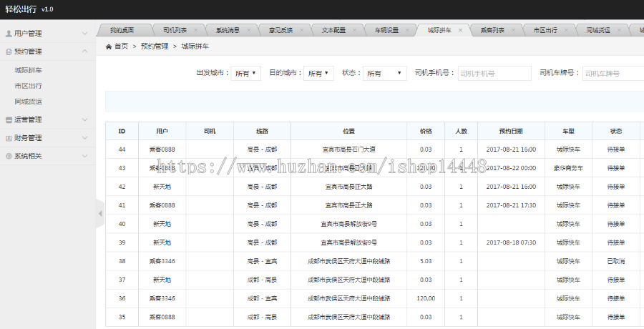Close the 系统消息 tab
Screen dimensions: 644x329
(x=248, y=30)
